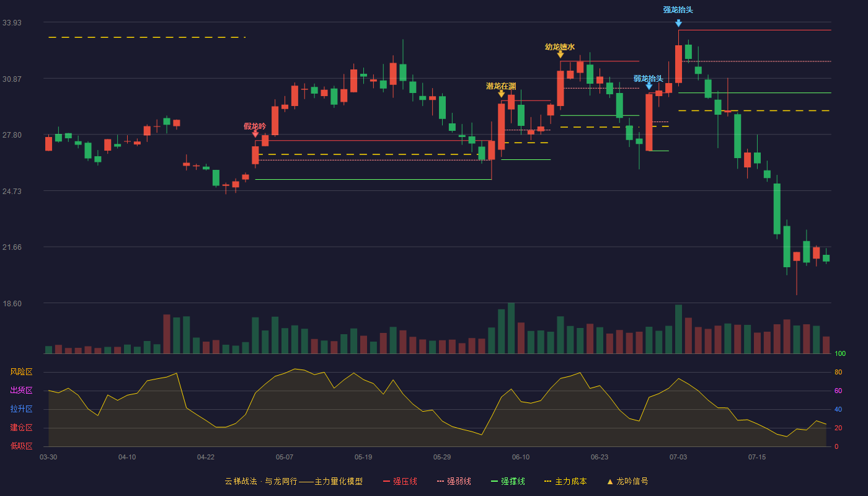The image size is (868, 496).
Task: Click the 05-07 date label
Action: tap(285, 457)
